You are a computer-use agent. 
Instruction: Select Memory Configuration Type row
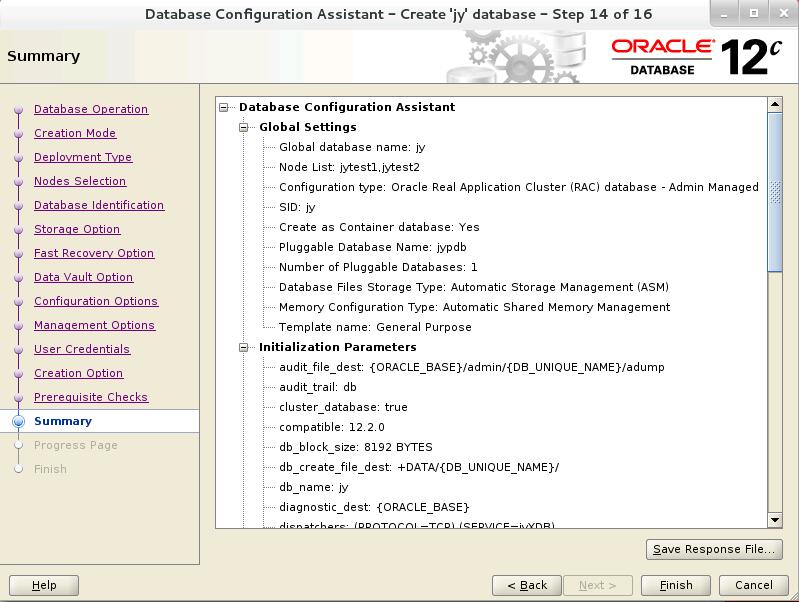[x=474, y=307]
